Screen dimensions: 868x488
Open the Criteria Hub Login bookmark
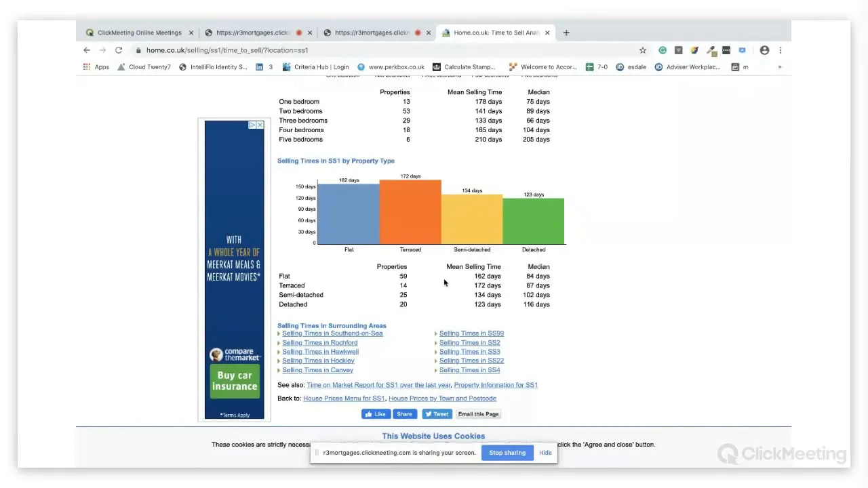[315, 67]
